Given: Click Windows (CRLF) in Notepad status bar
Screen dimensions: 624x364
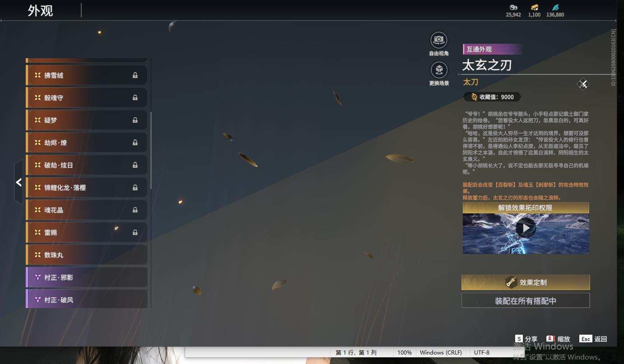Looking at the screenshot, I should (441, 352).
